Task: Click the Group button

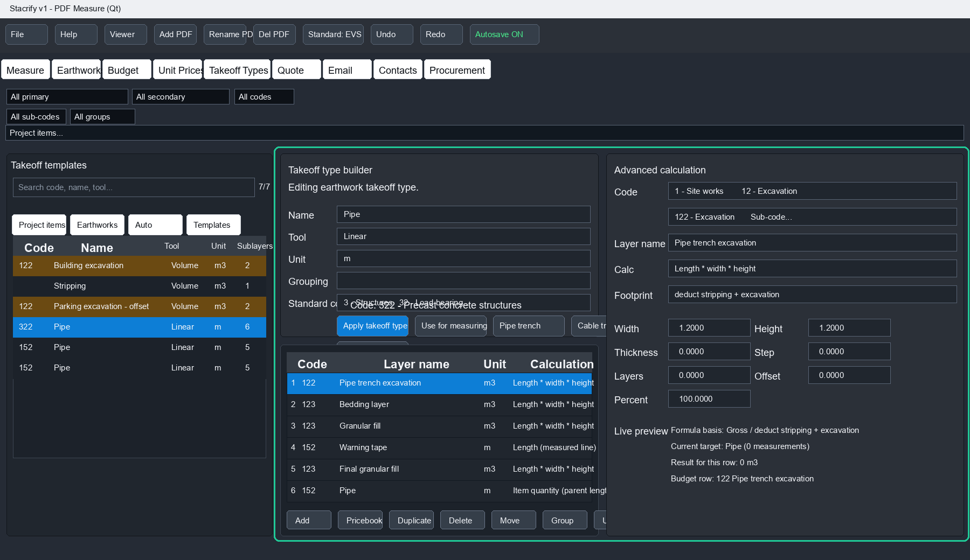Action: [565, 520]
